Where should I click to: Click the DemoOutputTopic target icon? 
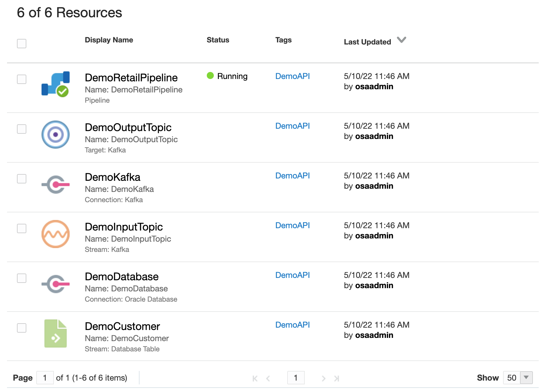(x=55, y=135)
